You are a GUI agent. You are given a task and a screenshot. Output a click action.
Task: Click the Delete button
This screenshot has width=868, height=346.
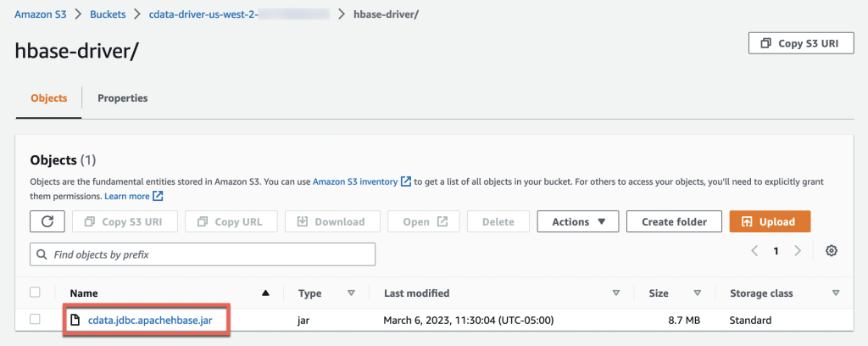tap(498, 221)
